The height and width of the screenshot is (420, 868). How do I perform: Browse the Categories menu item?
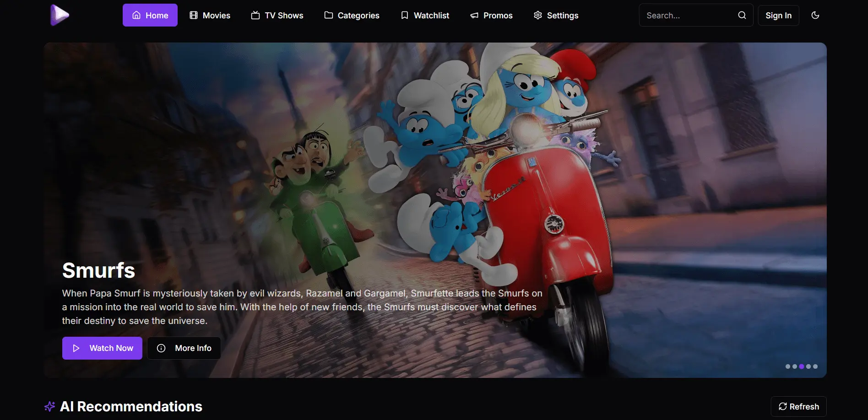pos(352,15)
